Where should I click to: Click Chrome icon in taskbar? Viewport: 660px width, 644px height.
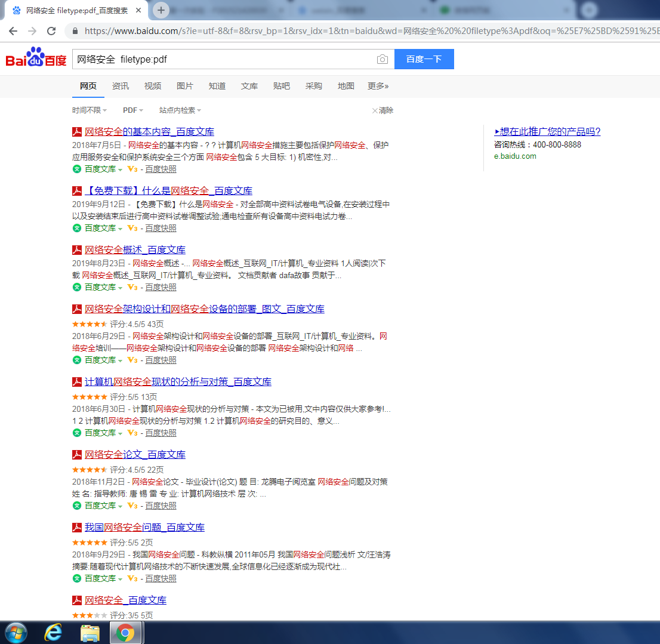[125, 633]
